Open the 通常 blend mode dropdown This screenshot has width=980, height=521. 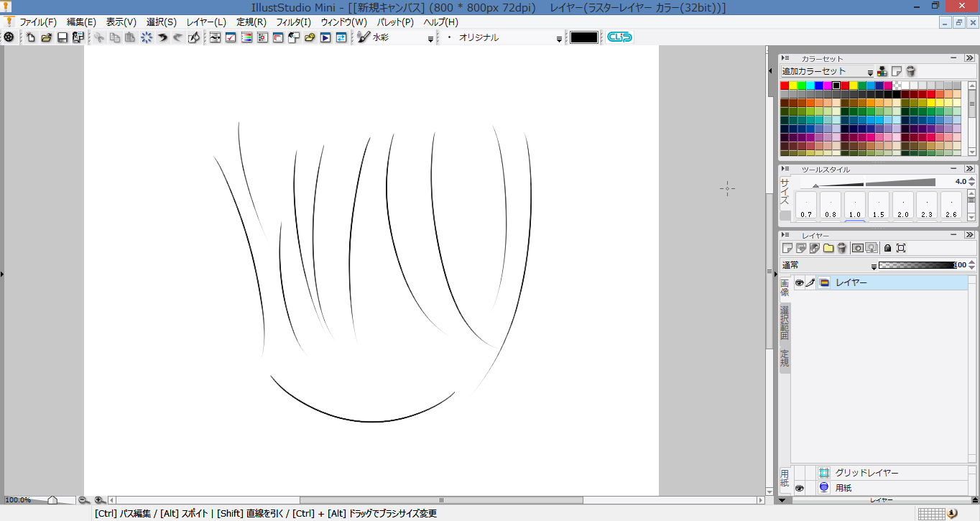[x=874, y=265]
